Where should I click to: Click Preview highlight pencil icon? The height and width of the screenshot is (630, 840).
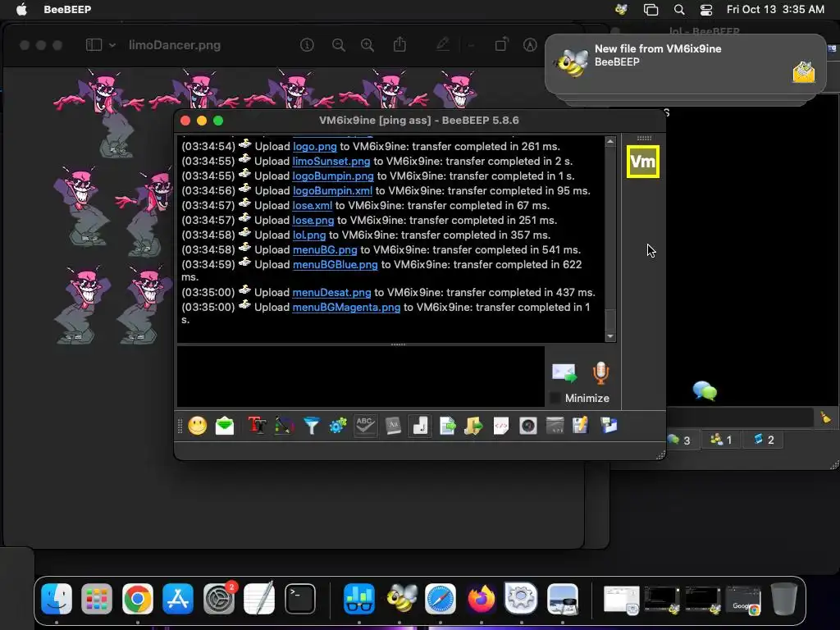click(x=442, y=44)
